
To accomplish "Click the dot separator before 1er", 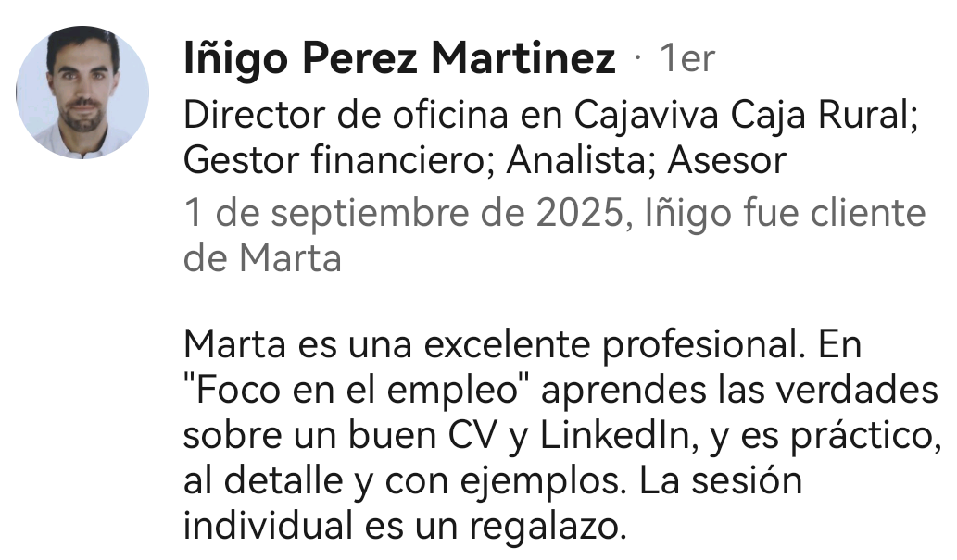I will coord(637,58).
